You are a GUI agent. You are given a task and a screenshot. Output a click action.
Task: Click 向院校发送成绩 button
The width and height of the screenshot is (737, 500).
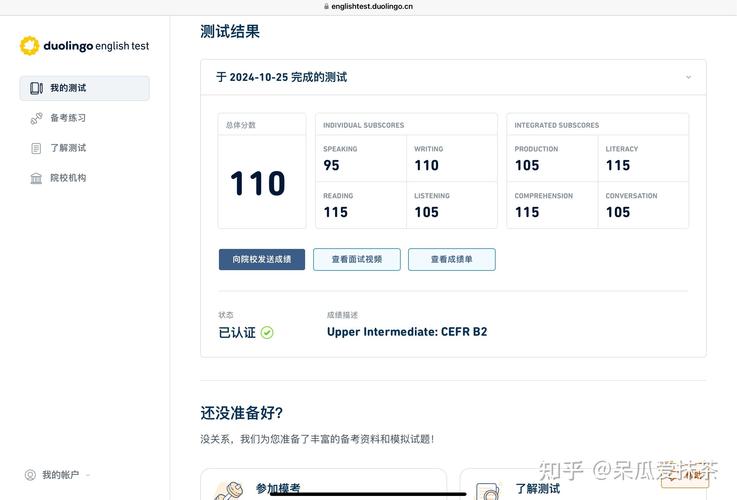click(262, 259)
